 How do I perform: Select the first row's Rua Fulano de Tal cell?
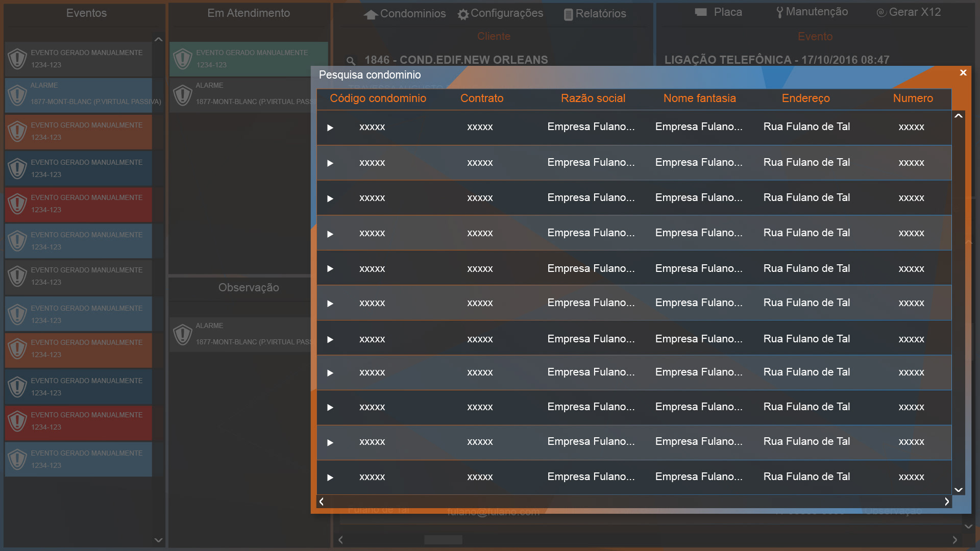(806, 127)
